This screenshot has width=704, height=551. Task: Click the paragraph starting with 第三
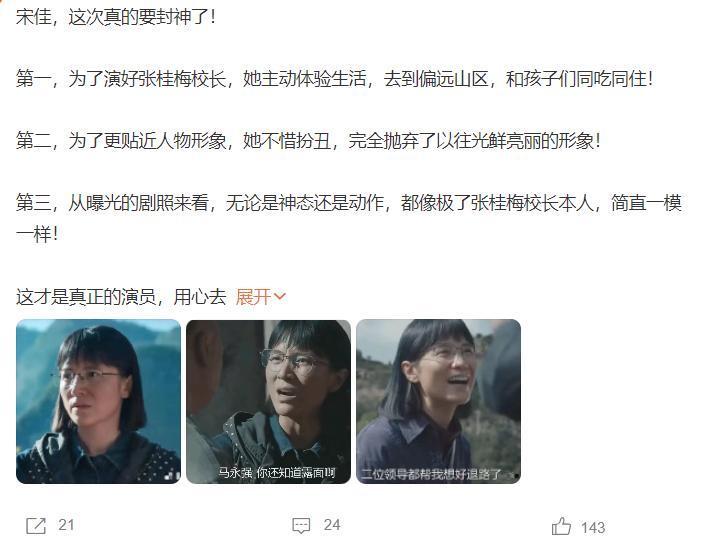[349, 219]
